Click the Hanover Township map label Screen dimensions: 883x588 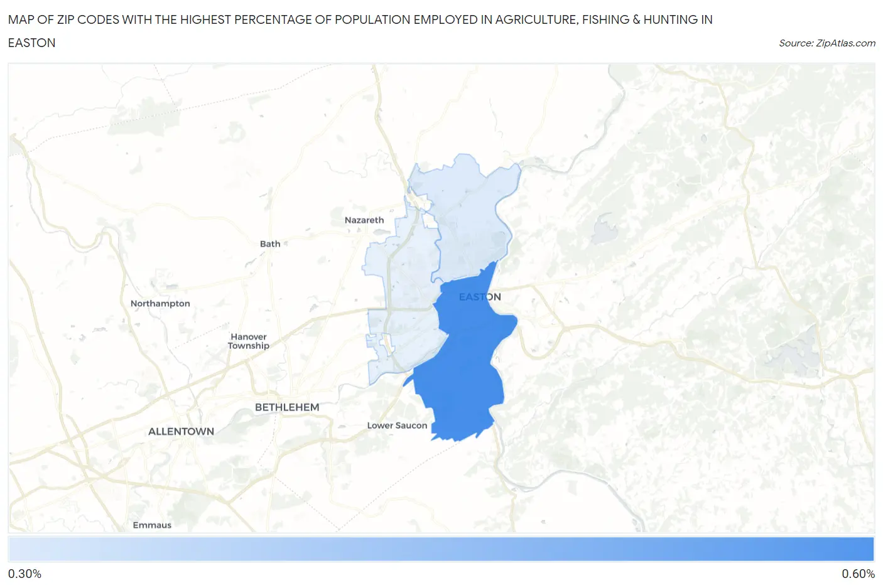249,341
